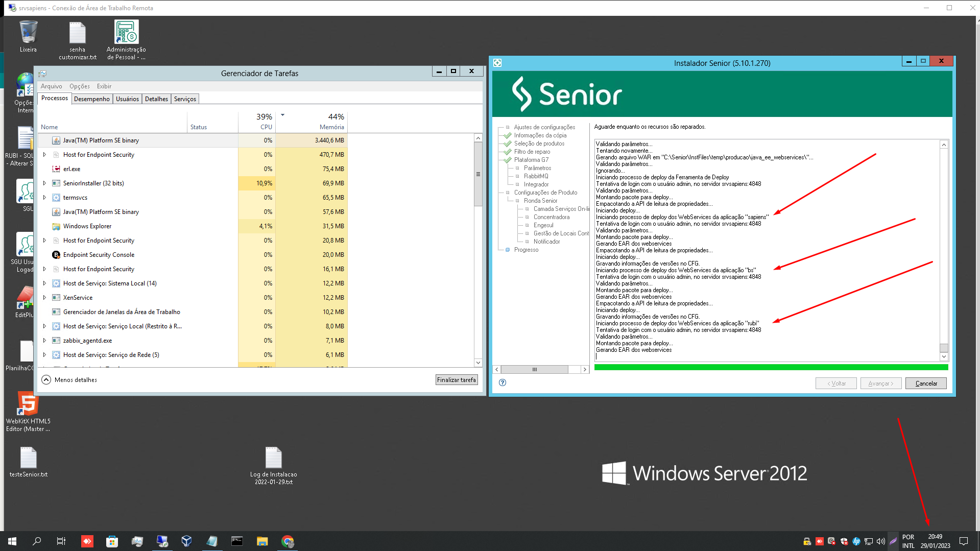Select the WebKitX HTML5 Editor desktop icon
The image size is (980, 551).
pyautogui.click(x=28, y=412)
